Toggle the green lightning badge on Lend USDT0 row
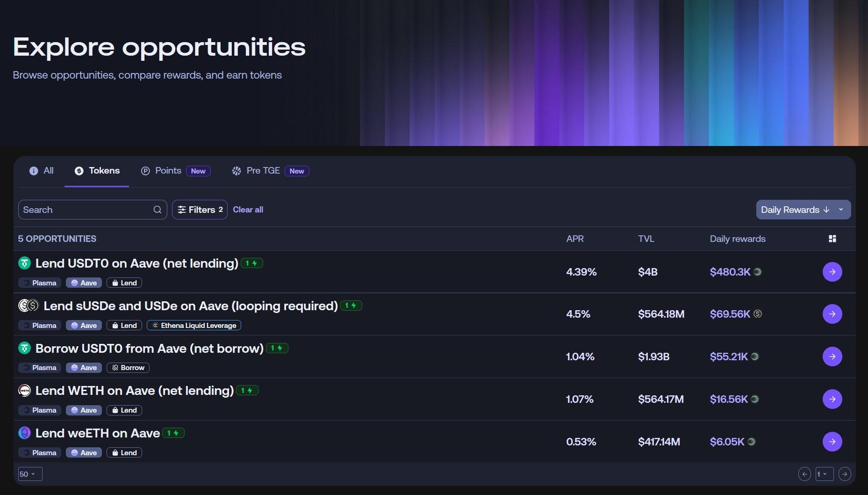This screenshot has width=868, height=495. pos(251,263)
